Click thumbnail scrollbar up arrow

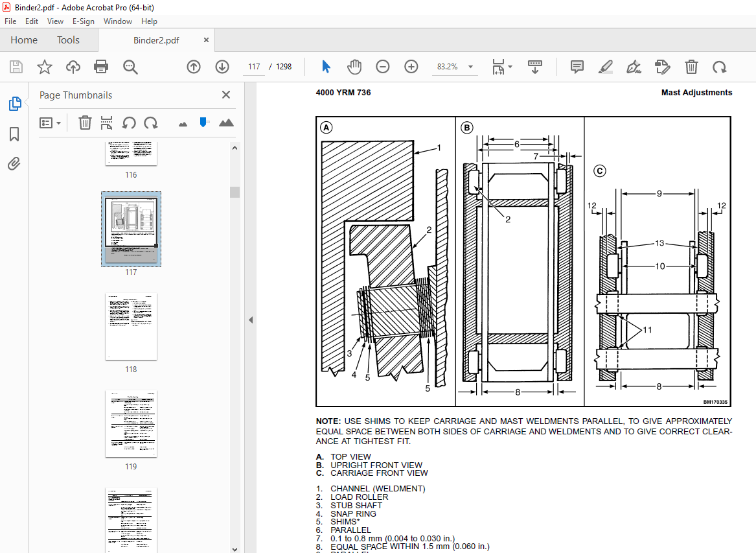[235, 148]
